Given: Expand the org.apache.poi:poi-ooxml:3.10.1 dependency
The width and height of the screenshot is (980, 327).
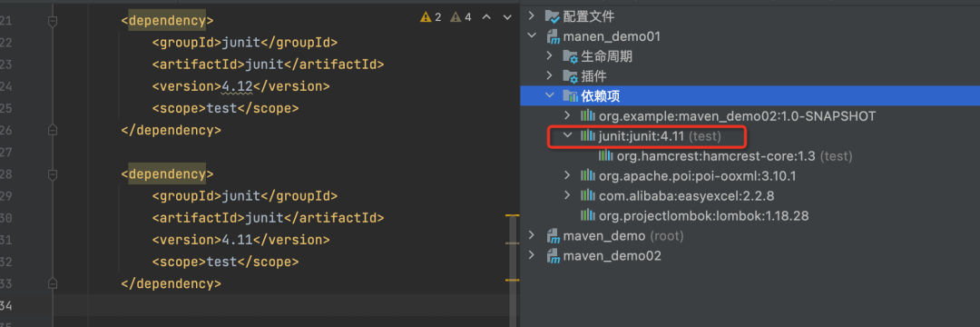Looking at the screenshot, I should click(x=567, y=175).
